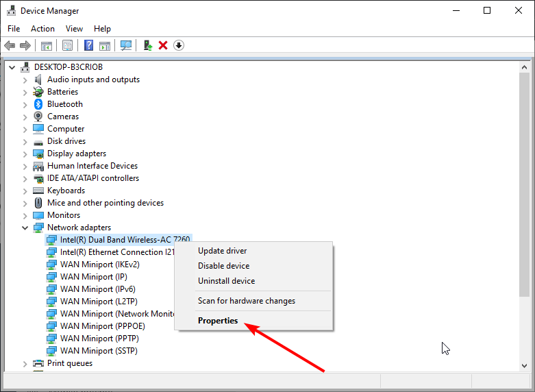Image resolution: width=535 pixels, height=392 pixels.
Task: Choose Scan for hardware changes menu entry
Action: pyautogui.click(x=253, y=301)
